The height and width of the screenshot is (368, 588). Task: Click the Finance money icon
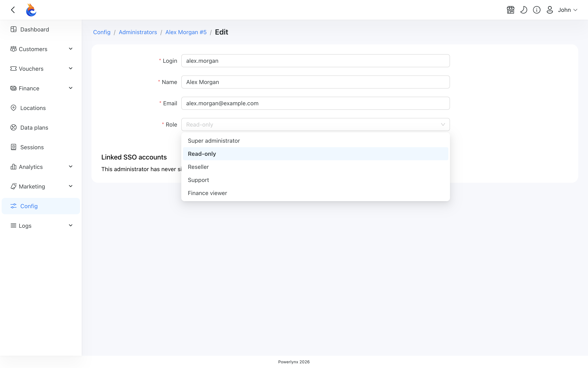(x=14, y=88)
